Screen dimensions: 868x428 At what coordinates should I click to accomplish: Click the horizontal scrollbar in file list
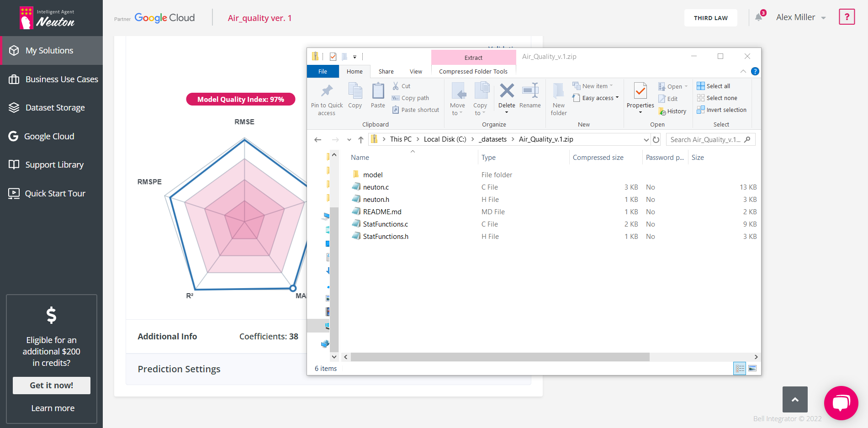click(x=500, y=357)
